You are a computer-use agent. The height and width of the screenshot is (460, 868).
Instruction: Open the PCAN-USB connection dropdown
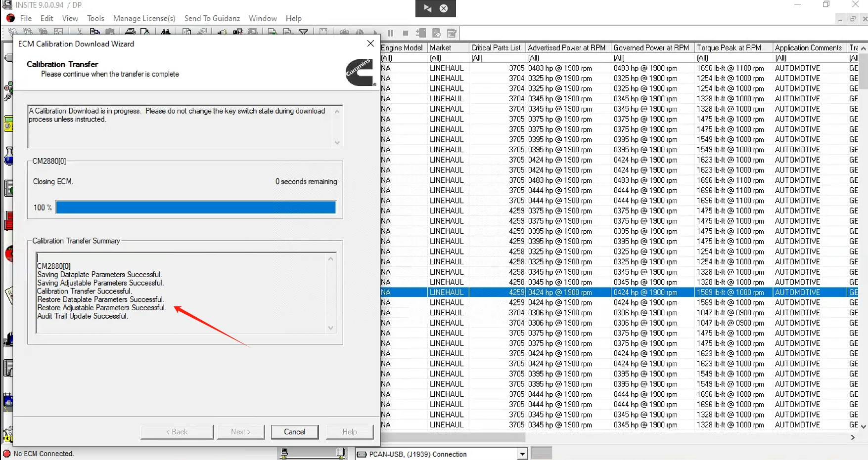pyautogui.click(x=522, y=454)
